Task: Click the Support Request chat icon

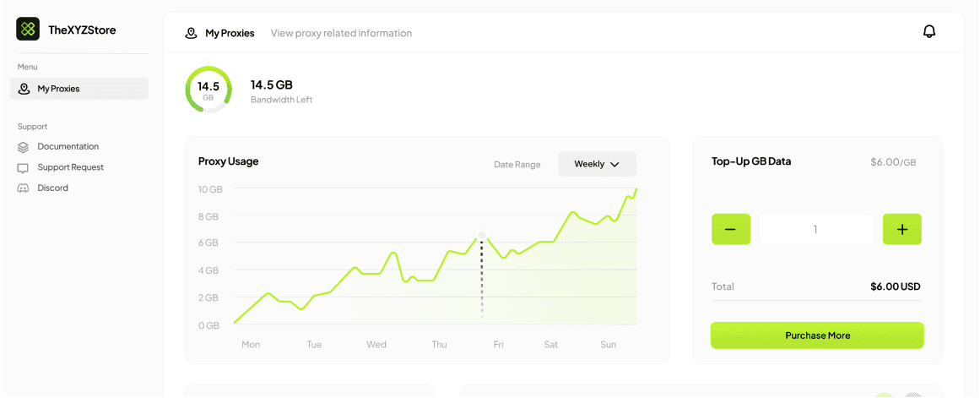Action: (x=23, y=168)
